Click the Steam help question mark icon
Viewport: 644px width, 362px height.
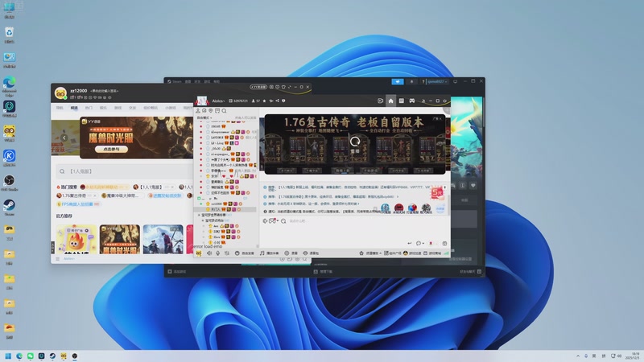(423, 82)
